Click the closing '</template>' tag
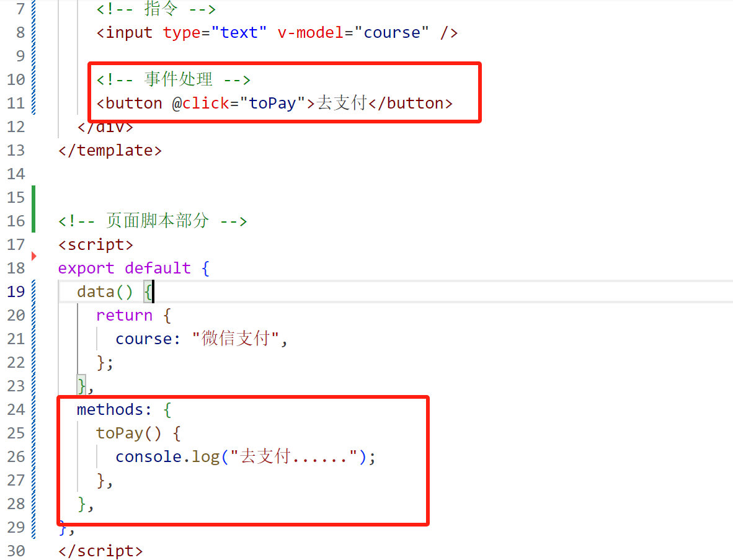The width and height of the screenshot is (733, 560). point(110,151)
